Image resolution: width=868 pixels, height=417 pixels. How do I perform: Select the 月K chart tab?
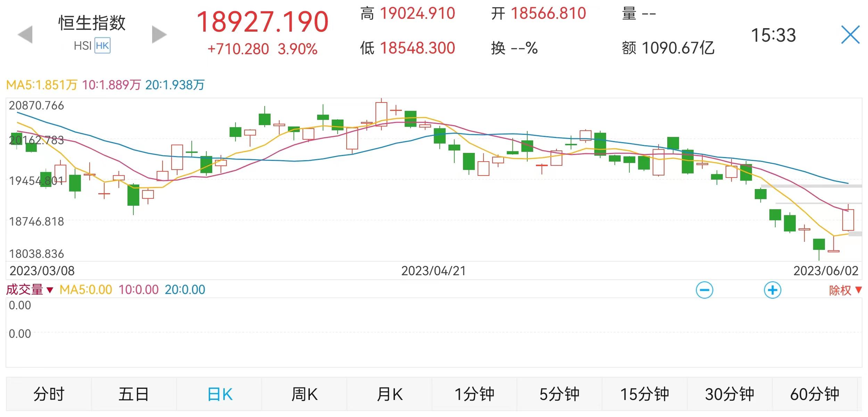(389, 394)
